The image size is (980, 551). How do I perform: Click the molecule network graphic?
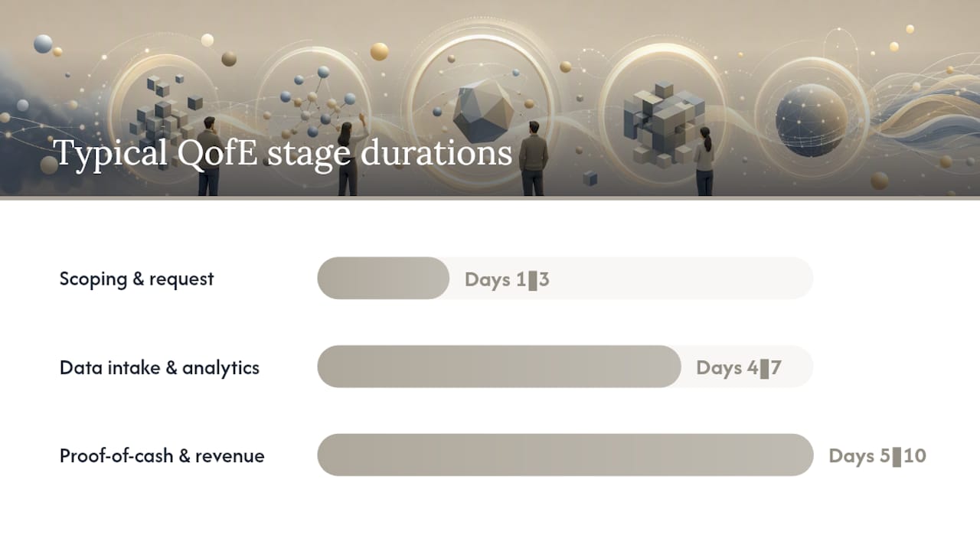(317, 99)
